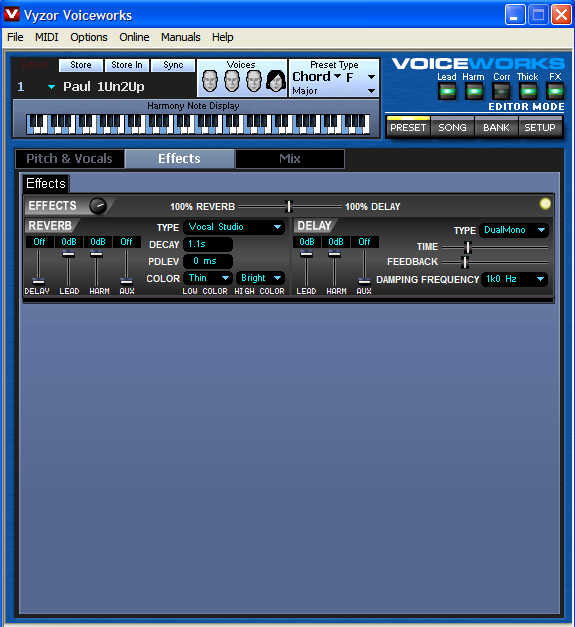This screenshot has height=627, width=575.
Task: Click the Reverb HARM fader
Action: click(x=96, y=254)
